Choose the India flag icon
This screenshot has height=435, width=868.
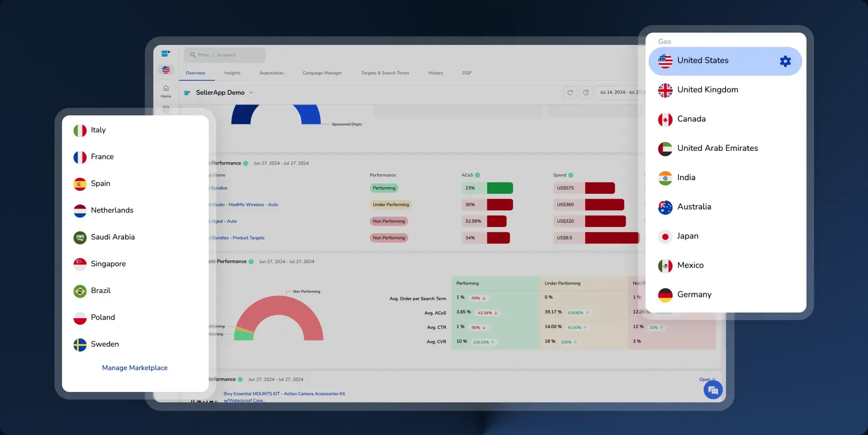pos(665,178)
